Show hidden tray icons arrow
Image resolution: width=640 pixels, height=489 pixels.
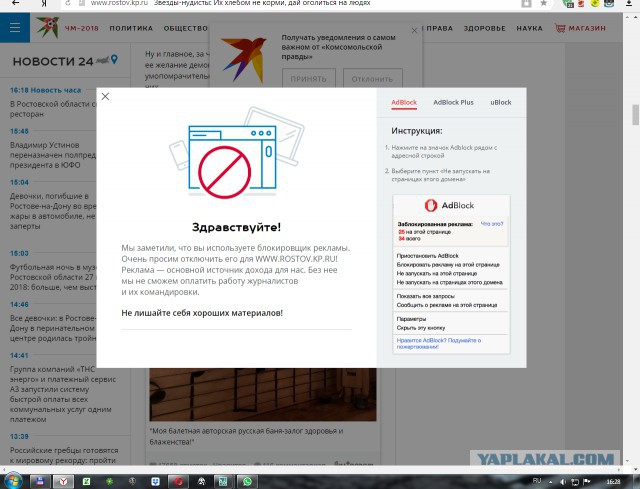tap(551, 482)
